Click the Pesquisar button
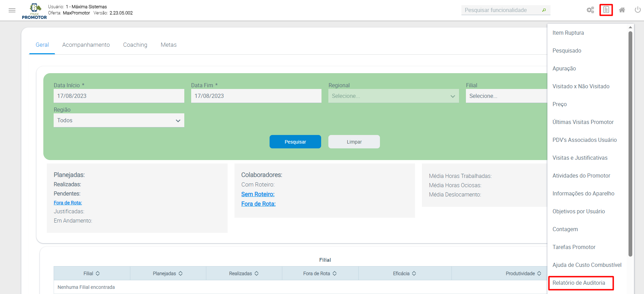This screenshot has width=644, height=294. tap(295, 142)
